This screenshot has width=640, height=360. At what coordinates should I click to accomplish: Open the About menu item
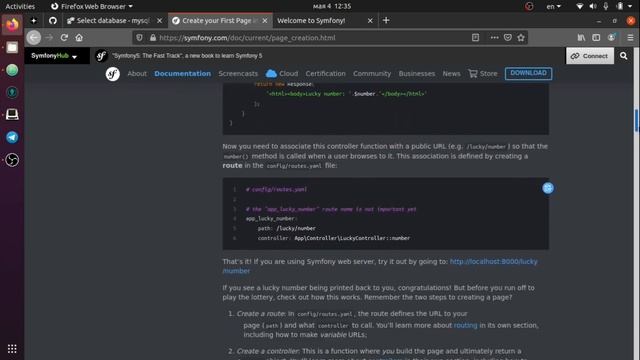(x=137, y=73)
